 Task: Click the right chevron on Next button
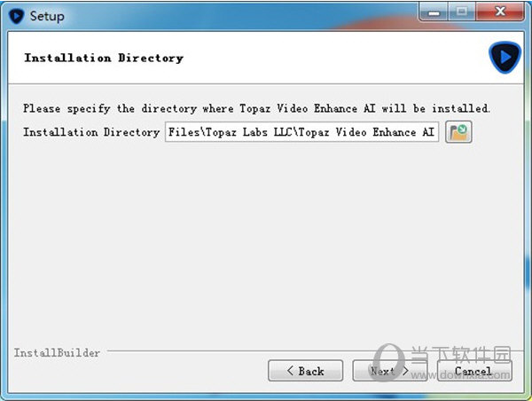pyautogui.click(x=405, y=371)
